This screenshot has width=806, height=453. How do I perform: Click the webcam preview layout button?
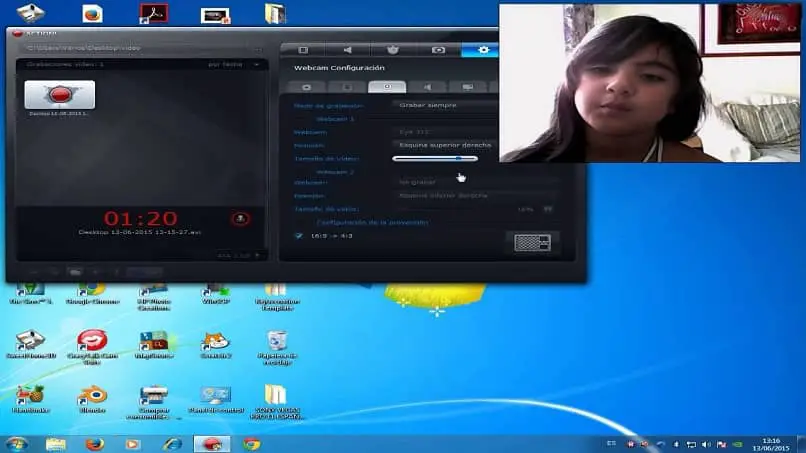click(532, 242)
